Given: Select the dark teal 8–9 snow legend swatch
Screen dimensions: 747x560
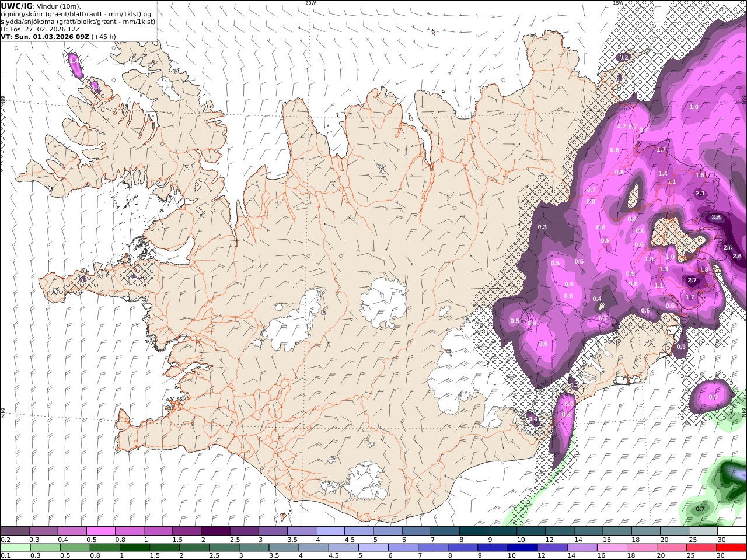Looking at the screenshot, I should pos(473,531).
